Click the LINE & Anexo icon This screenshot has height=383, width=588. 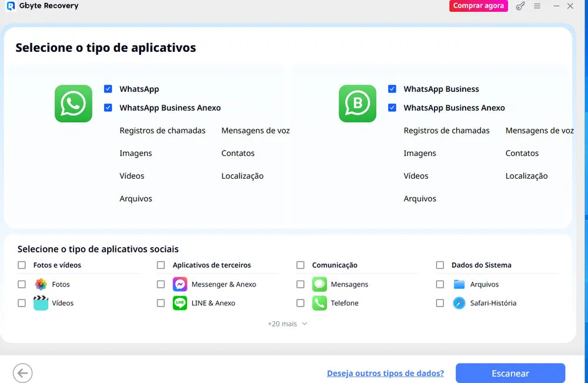179,303
